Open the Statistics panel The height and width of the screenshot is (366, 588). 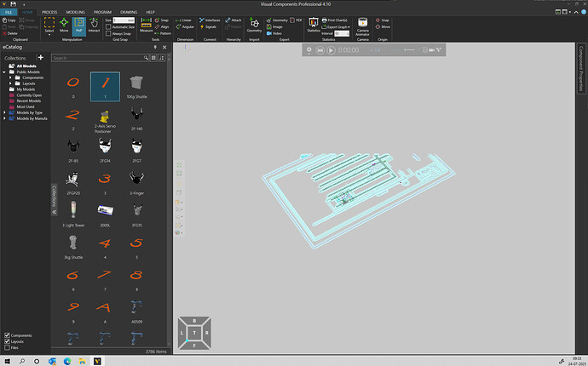click(314, 25)
